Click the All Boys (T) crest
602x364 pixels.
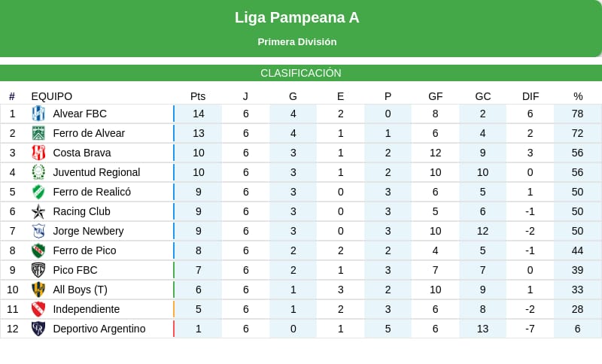tap(38, 290)
